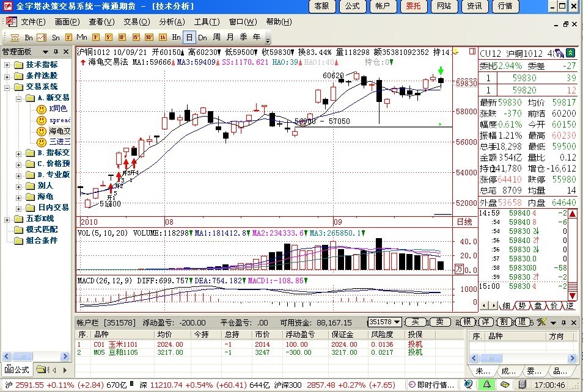583x392 pixels.
Task: Open the 351578 account dropdown
Action: [x=397, y=322]
